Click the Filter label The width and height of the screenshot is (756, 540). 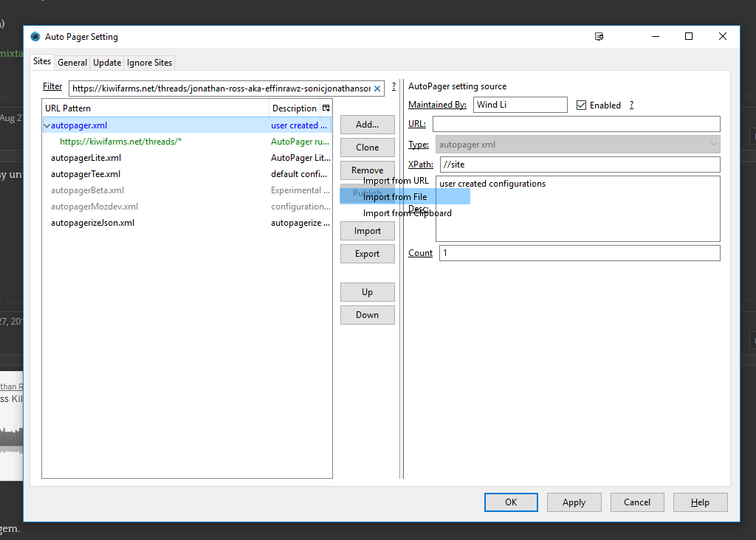(52, 86)
